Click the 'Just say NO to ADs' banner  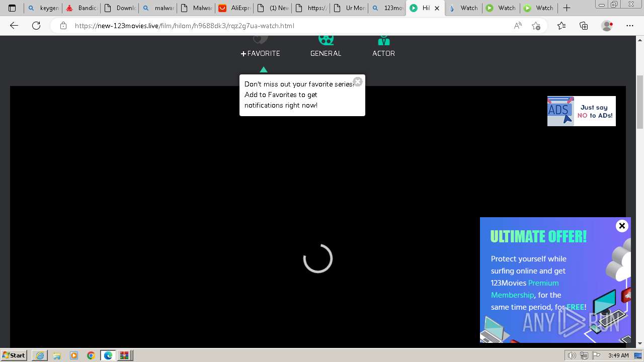(x=581, y=111)
